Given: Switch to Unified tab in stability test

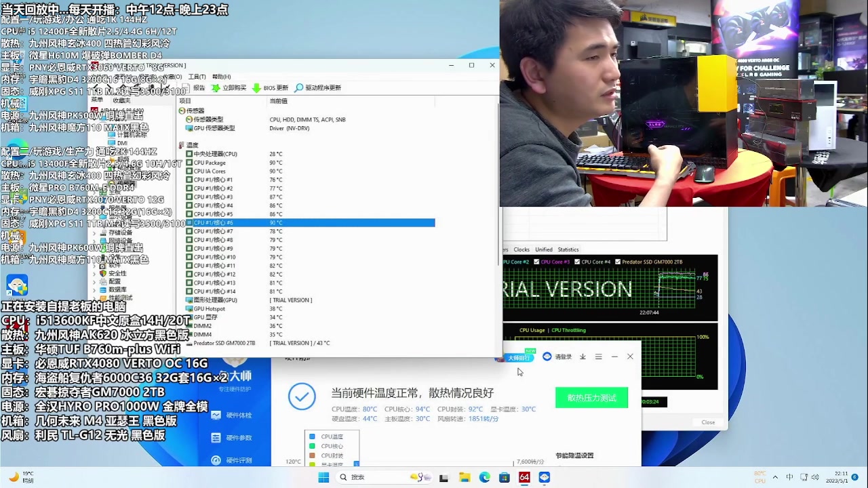Looking at the screenshot, I should point(544,249).
